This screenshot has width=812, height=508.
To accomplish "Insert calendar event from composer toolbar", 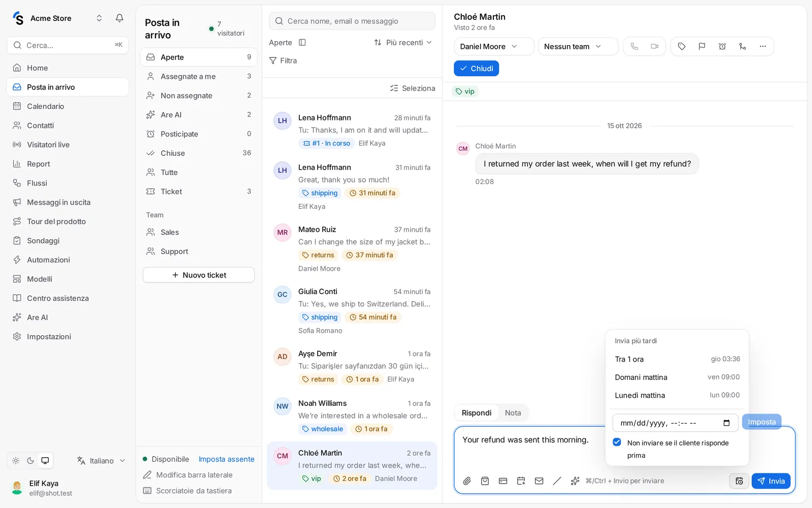I will coord(521,481).
